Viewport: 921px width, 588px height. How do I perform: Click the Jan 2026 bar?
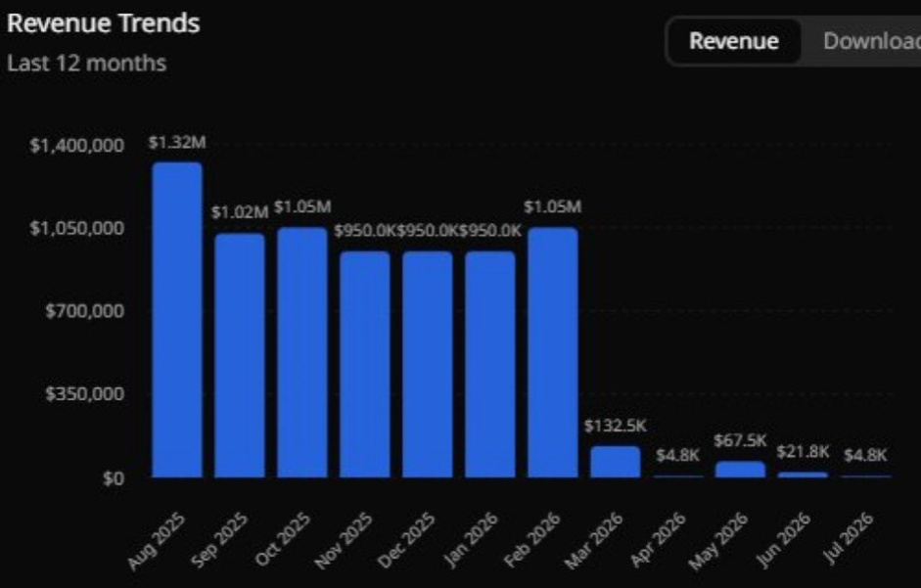tap(490, 364)
